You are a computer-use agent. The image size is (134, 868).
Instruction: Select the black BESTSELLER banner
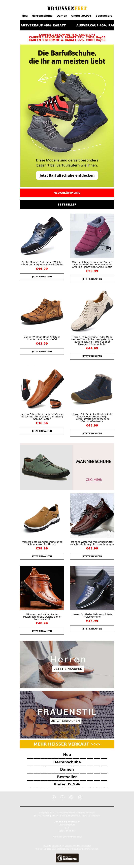[x=67, y=205]
